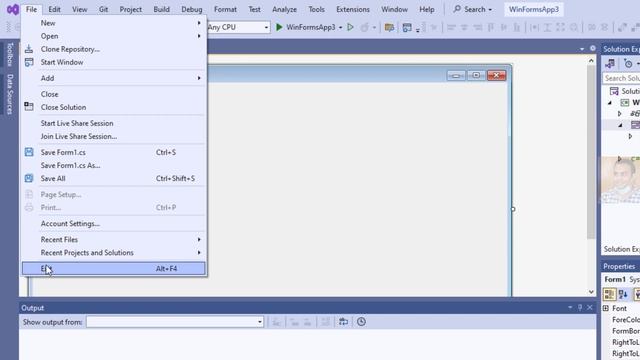Pin the Output panel with pushpin icon
Screen dimensions: 640x360
[580, 308]
